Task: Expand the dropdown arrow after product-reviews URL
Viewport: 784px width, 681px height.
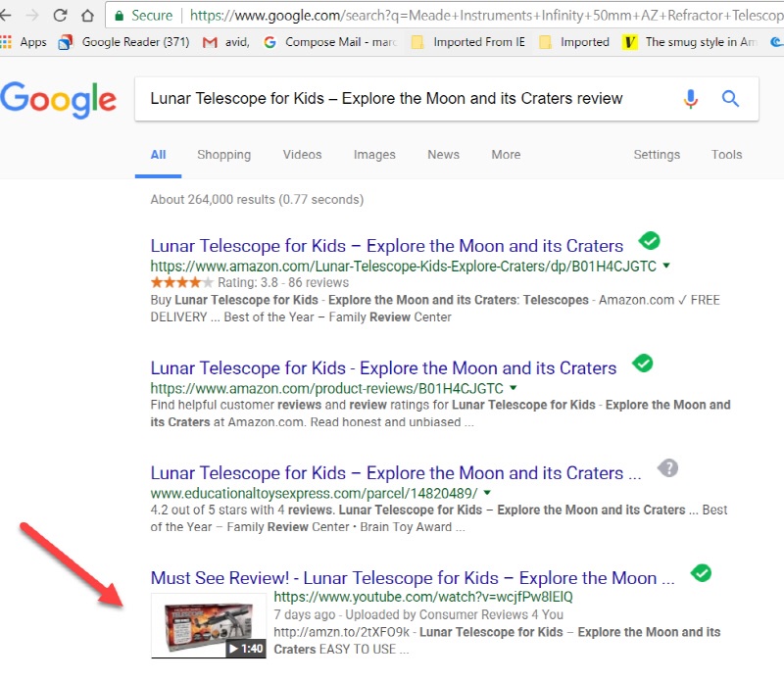Action: pyautogui.click(x=513, y=387)
